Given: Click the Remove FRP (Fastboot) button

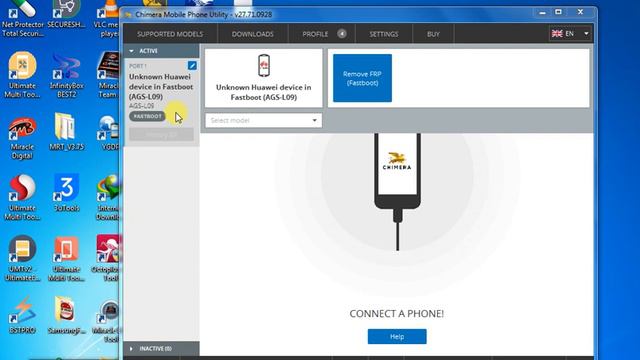Looking at the screenshot, I should coord(362,78).
